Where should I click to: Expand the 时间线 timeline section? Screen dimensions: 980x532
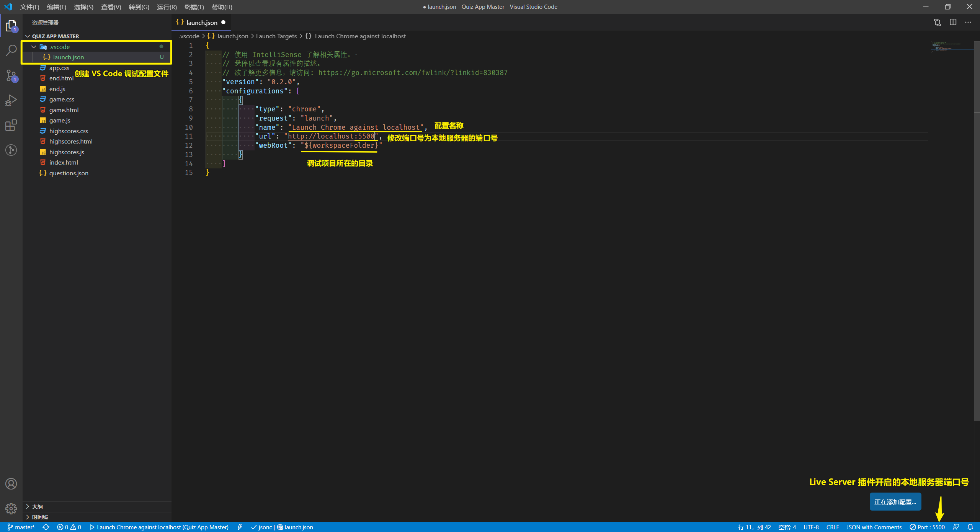97,517
